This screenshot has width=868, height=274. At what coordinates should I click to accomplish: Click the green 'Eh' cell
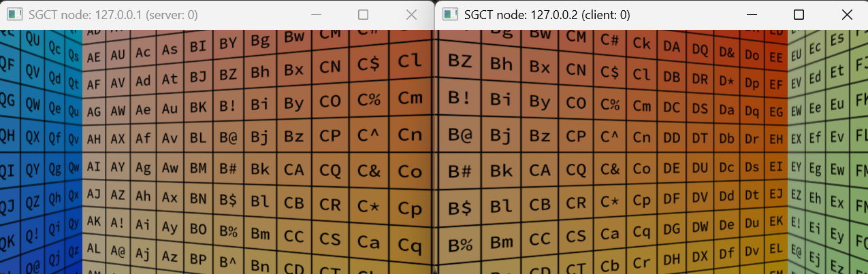(815, 198)
